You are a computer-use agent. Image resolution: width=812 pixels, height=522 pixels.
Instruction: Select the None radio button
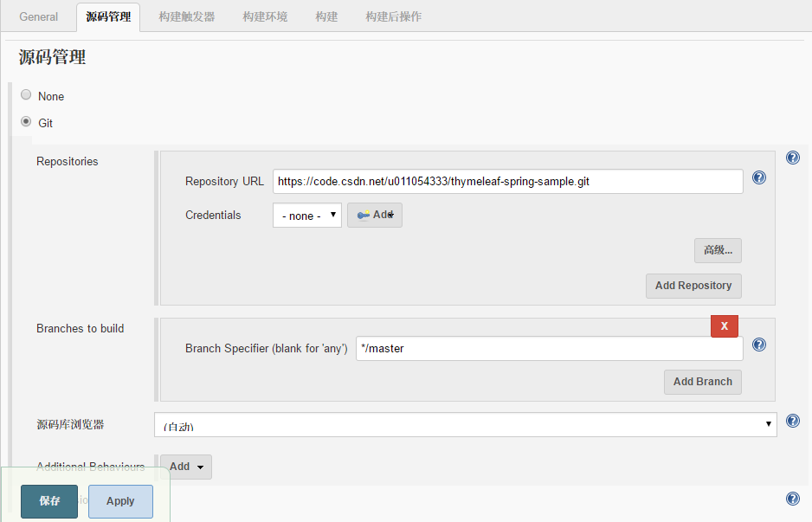click(26, 95)
